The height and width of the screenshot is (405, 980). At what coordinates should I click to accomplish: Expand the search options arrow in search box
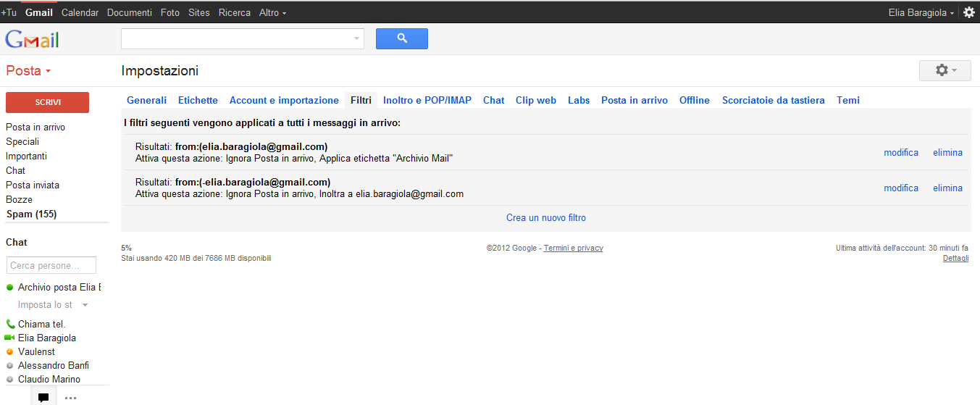[356, 39]
